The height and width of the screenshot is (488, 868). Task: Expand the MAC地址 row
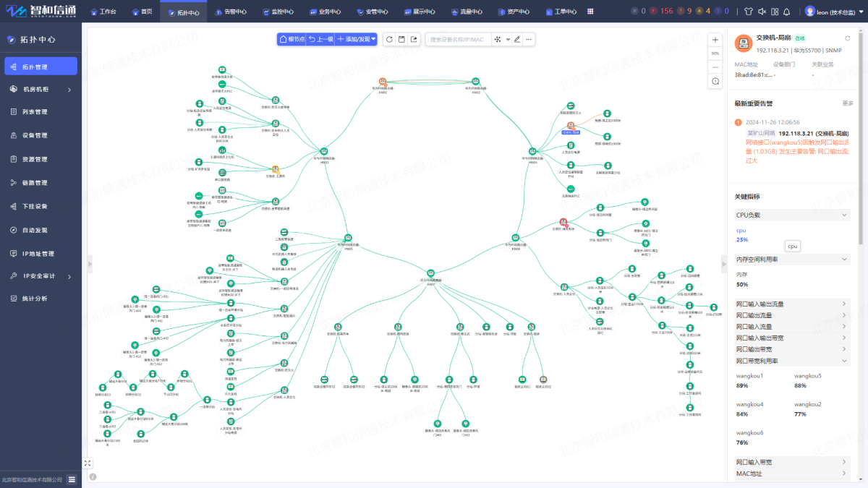[793, 474]
